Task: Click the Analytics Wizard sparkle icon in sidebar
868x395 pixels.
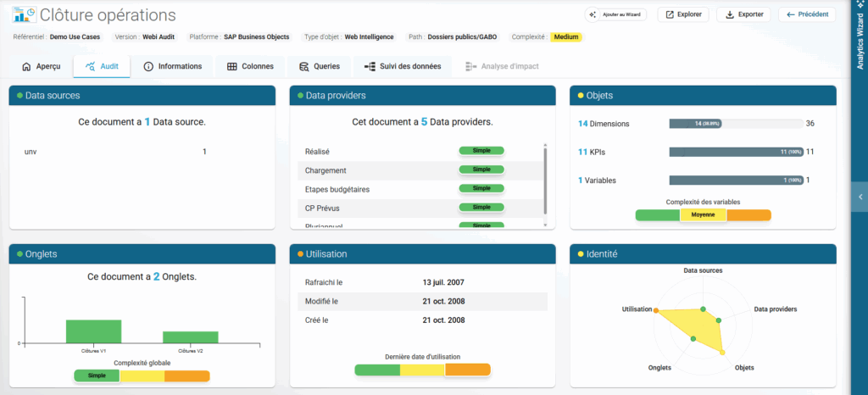Action: point(860,4)
